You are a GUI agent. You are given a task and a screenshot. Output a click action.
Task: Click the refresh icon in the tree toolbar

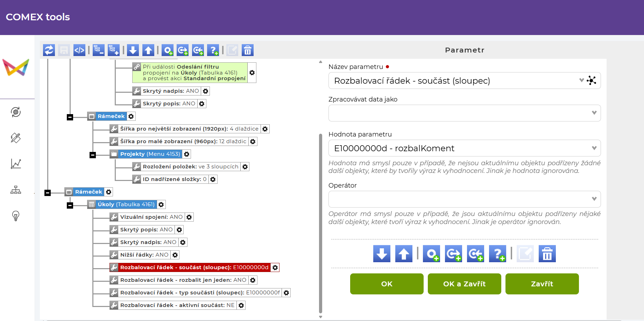click(x=49, y=50)
